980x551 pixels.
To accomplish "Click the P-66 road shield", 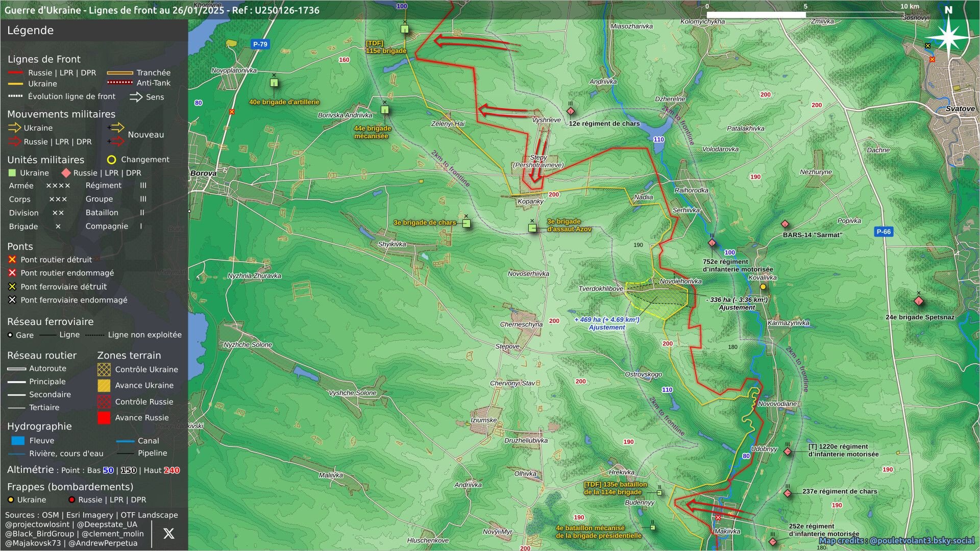I will (884, 232).
